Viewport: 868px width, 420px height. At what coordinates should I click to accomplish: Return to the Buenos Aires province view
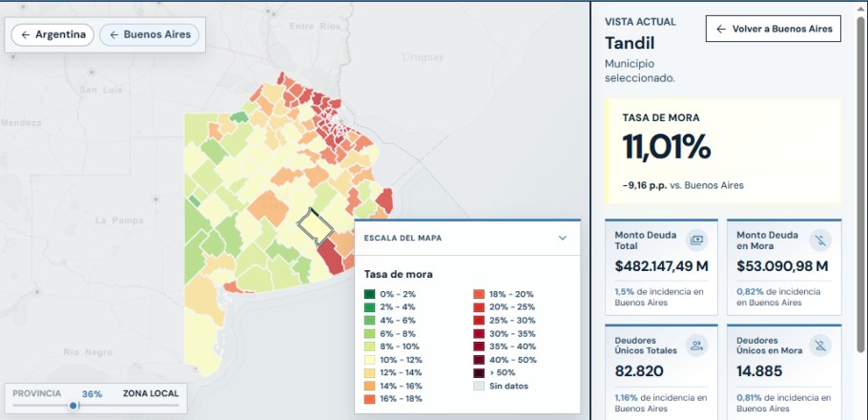tap(150, 35)
